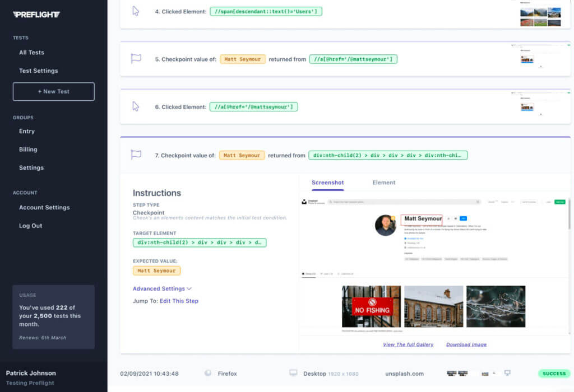Click the cursor icon on step 6
Viewport: 574px width, 392px height.
[x=136, y=106]
